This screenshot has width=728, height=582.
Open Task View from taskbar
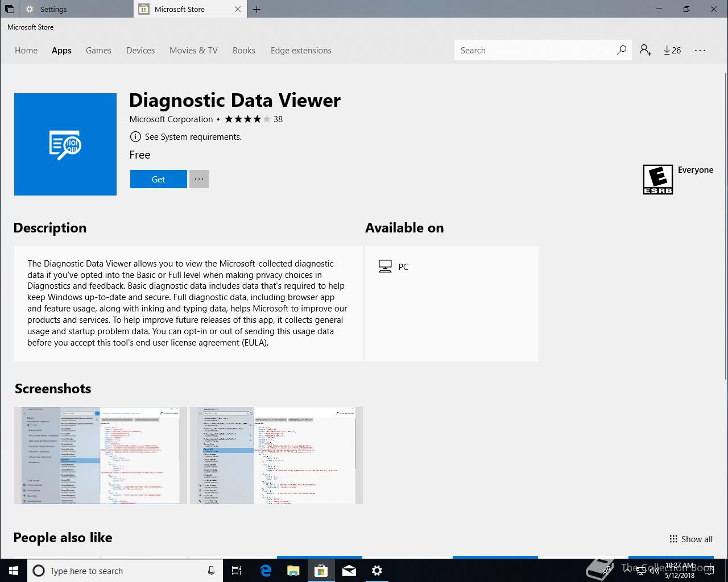click(237, 571)
